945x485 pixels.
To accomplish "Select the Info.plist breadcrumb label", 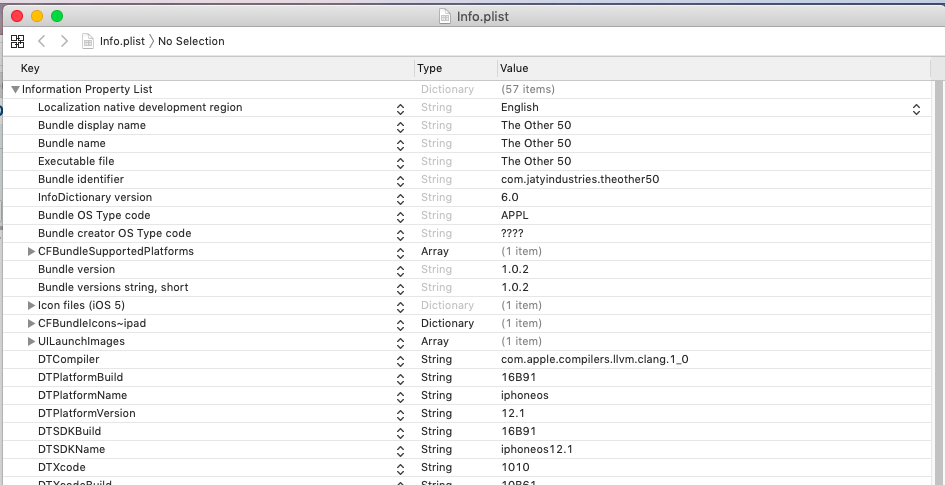I will tap(122, 41).
